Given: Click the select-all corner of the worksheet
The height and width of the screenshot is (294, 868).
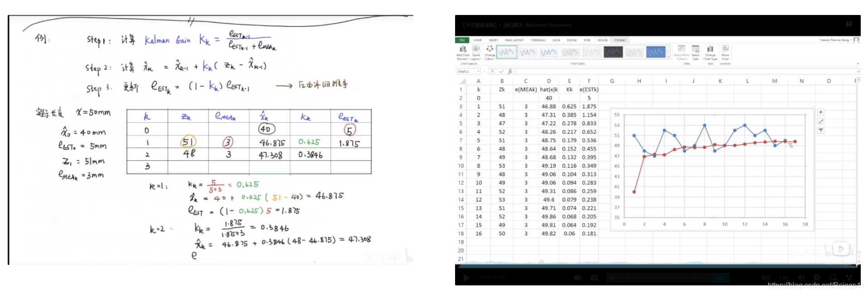Looking at the screenshot, I should [x=462, y=81].
